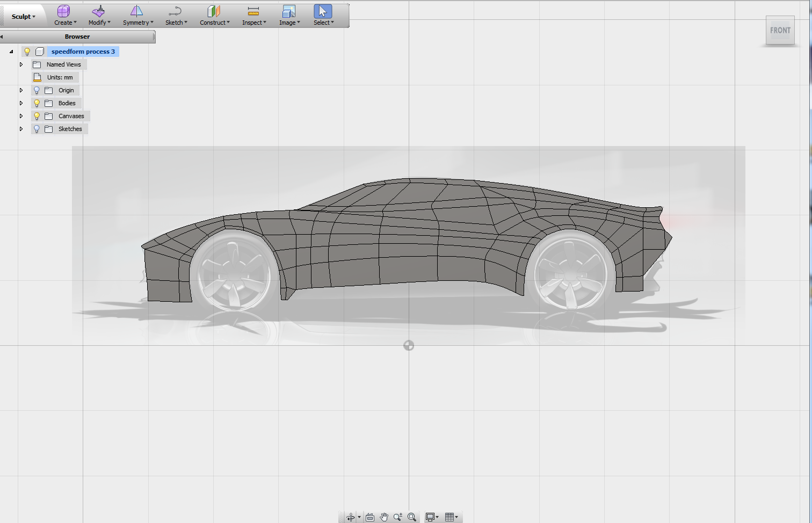Expand the Named Views tree item
This screenshot has width=812, height=523.
coord(21,64)
